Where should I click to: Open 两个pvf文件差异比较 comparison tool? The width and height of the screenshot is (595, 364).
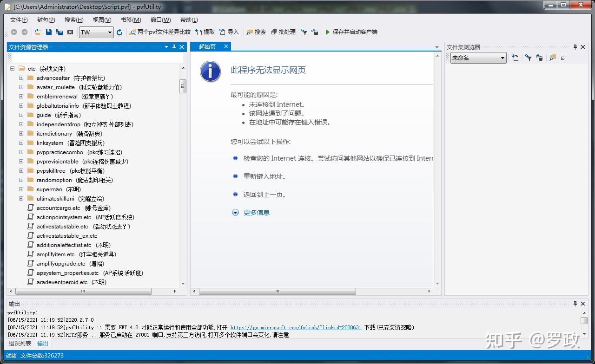click(x=159, y=32)
